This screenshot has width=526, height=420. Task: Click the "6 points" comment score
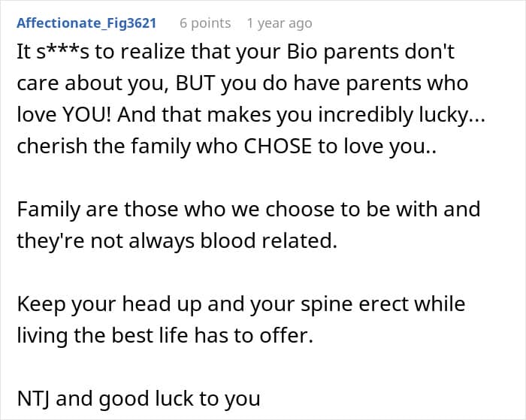[x=205, y=23]
